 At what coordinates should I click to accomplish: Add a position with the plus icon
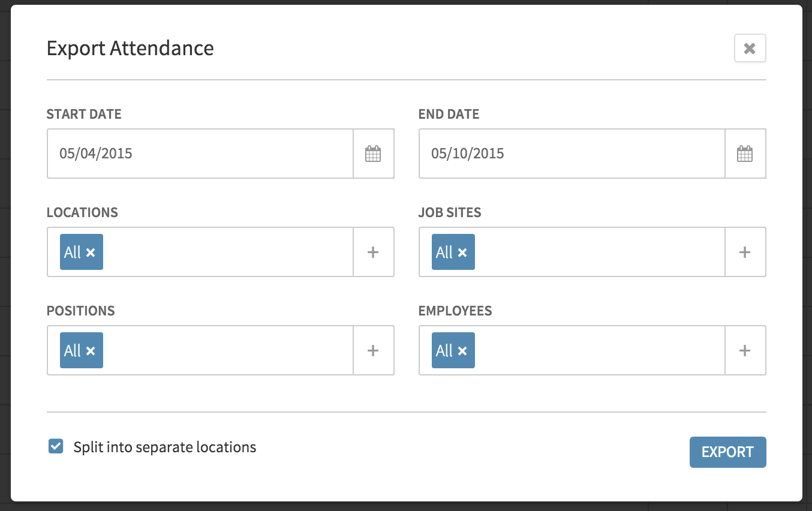click(x=373, y=350)
